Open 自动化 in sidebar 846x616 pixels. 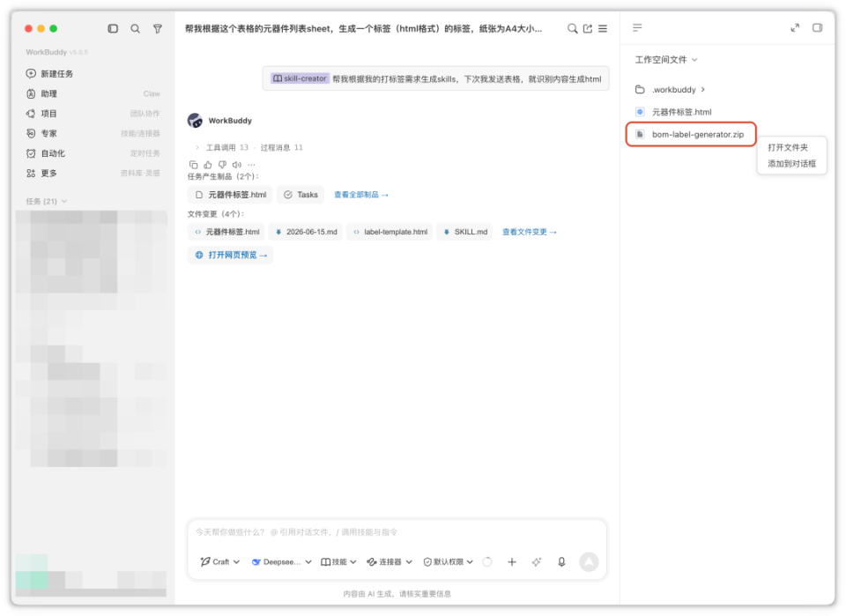(93, 153)
